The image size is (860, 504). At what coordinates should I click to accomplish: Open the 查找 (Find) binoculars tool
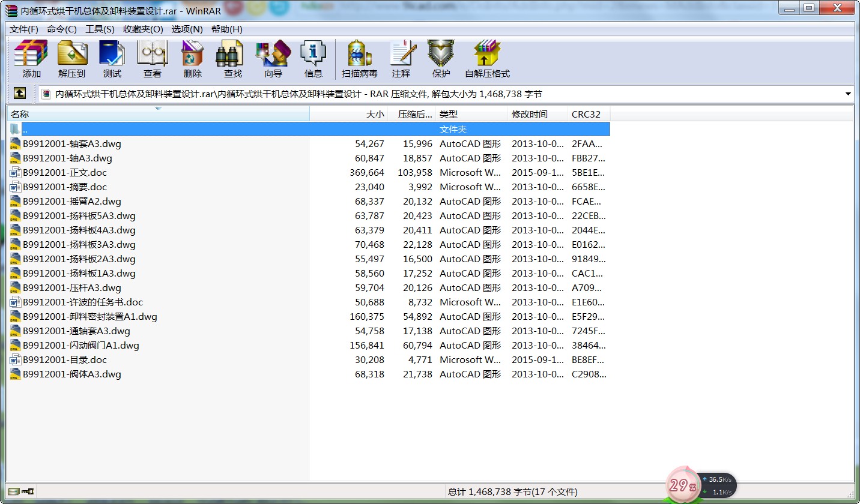click(232, 59)
